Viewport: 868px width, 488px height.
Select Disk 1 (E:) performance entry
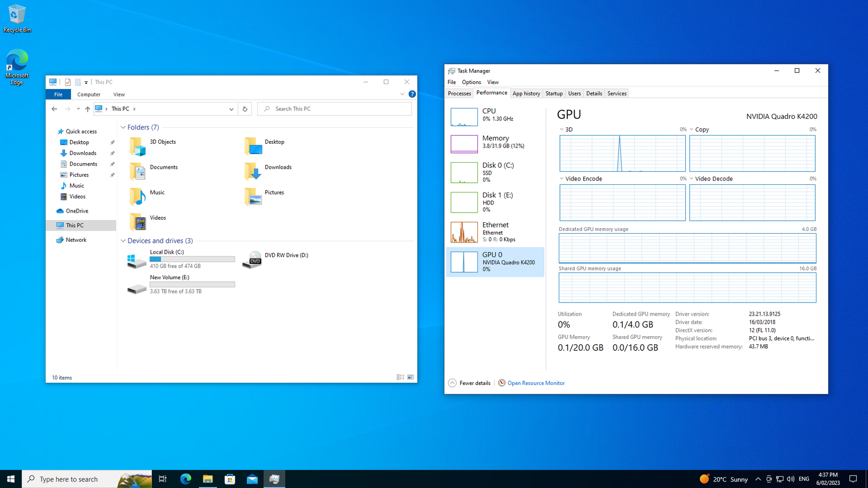click(495, 202)
